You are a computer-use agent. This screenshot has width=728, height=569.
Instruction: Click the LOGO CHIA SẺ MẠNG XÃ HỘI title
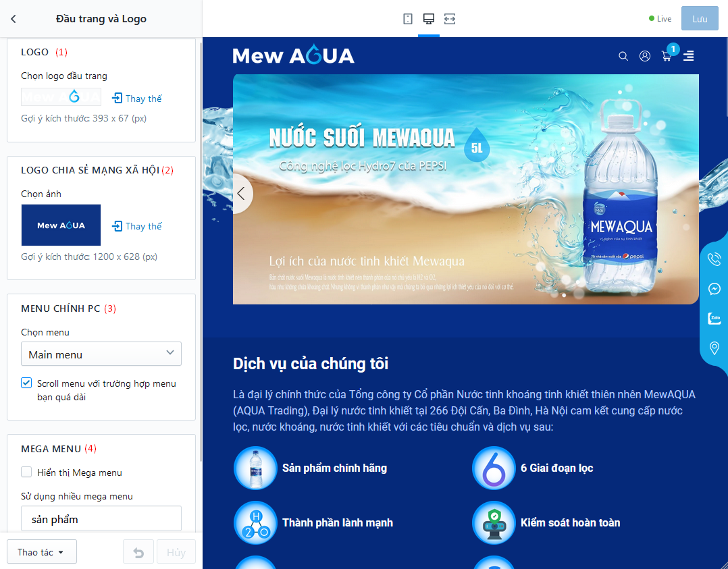click(x=90, y=170)
